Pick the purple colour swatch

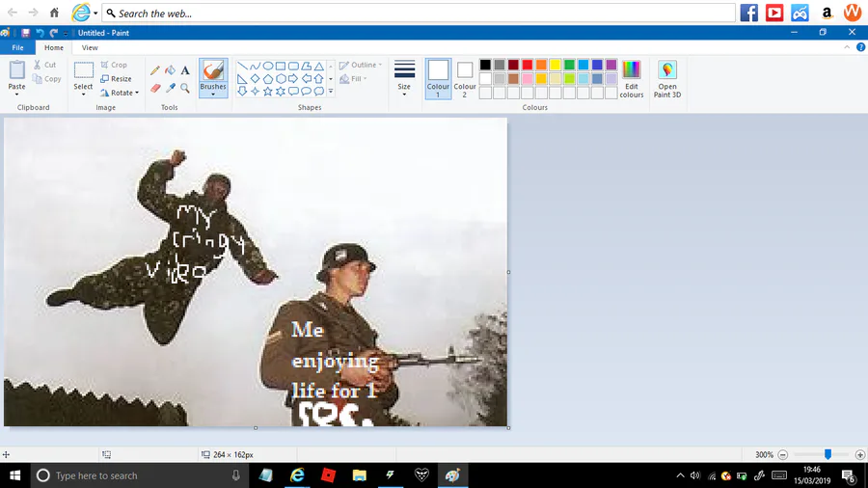611,65
